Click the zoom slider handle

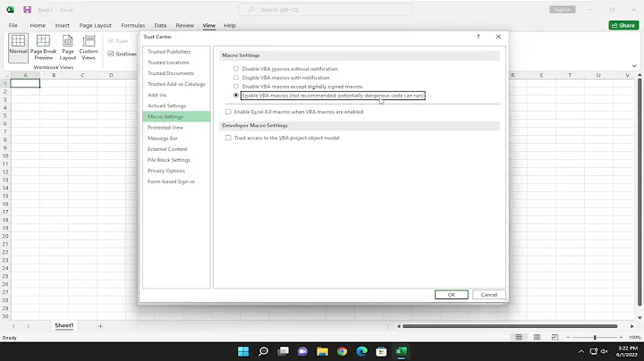pos(595,337)
